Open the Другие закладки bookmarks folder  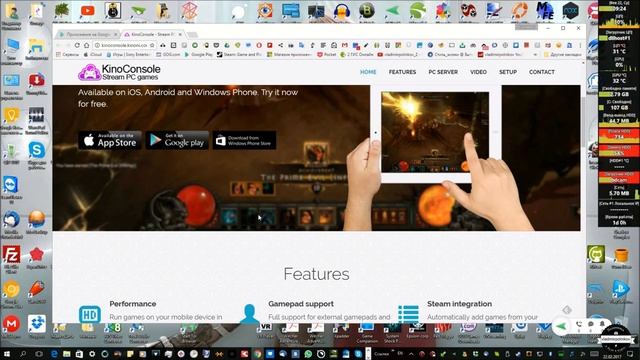(x=563, y=54)
